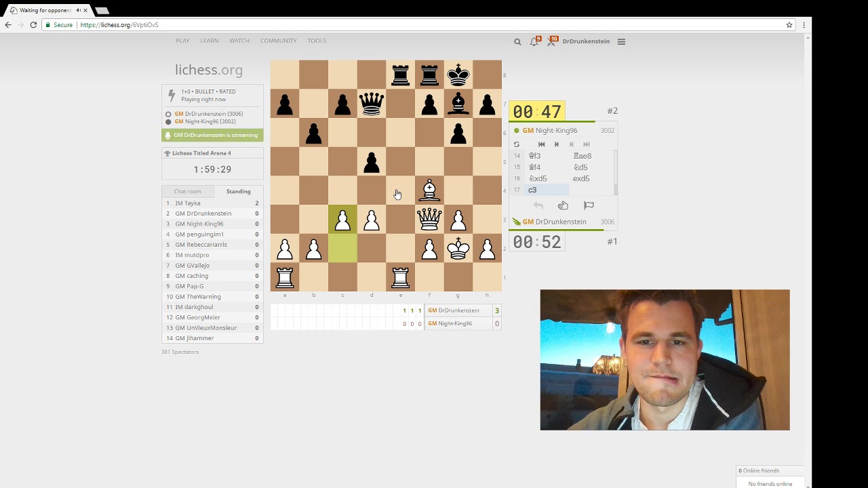The width and height of the screenshot is (868, 488).
Task: Open the Lichess Titled Arena 4 link
Action: coord(201,153)
